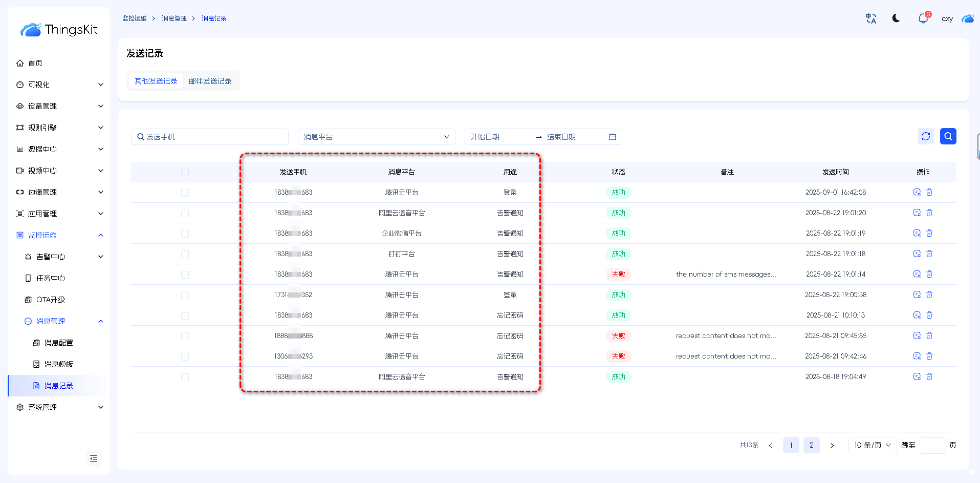Toggle the select-all checkbox in table header

[185, 172]
